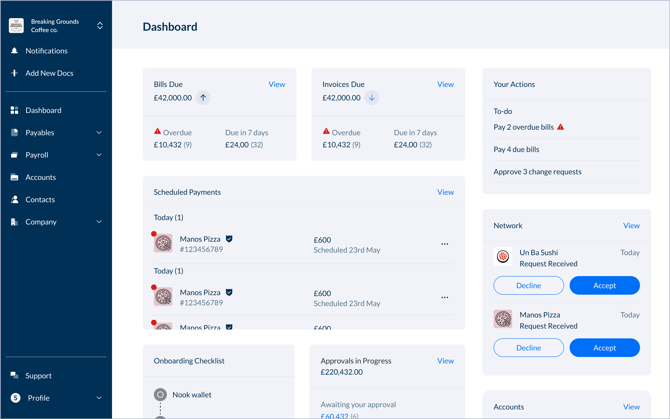Click the Bills Due overdue warning icon
This screenshot has height=419, width=670.
[x=157, y=132]
